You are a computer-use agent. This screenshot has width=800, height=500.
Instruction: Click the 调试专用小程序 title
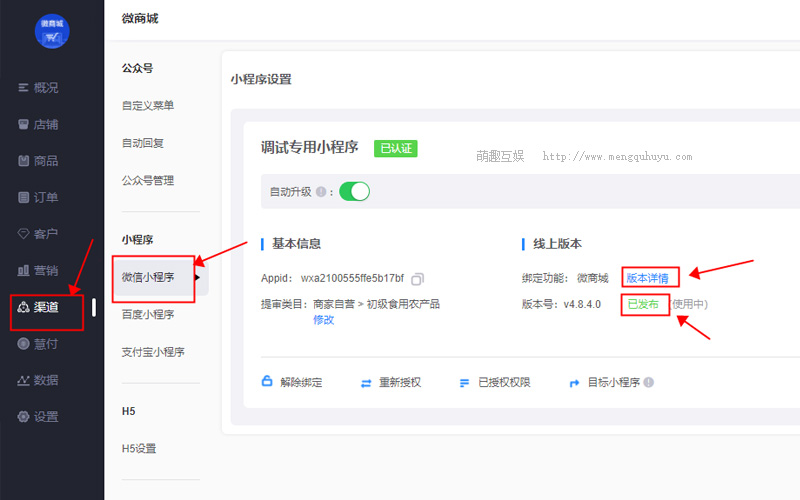(310, 147)
